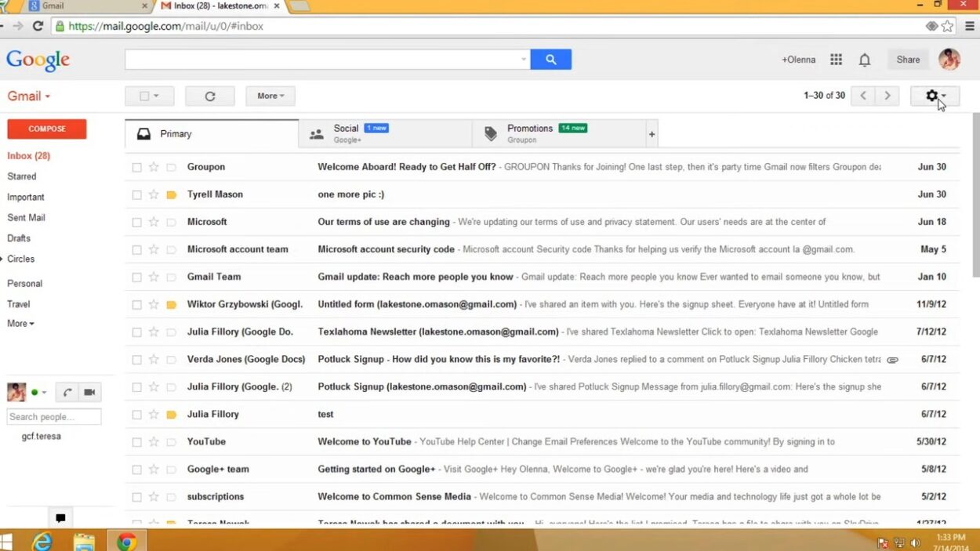Reload the page in the browser toolbar
Viewport: 980px width, 551px height.
click(38, 26)
